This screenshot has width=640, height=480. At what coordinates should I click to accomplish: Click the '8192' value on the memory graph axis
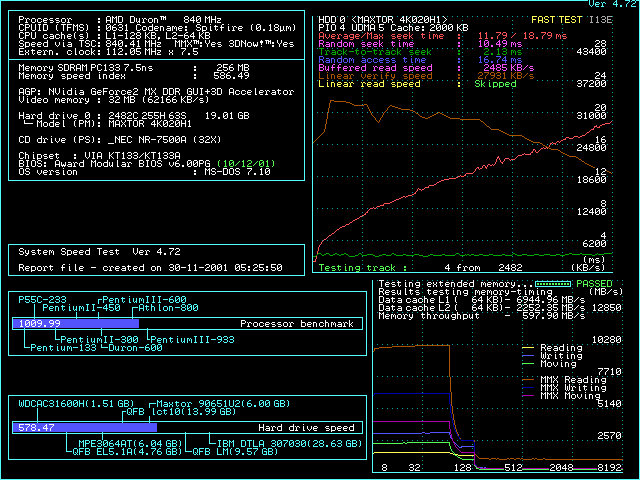pyautogui.click(x=609, y=468)
